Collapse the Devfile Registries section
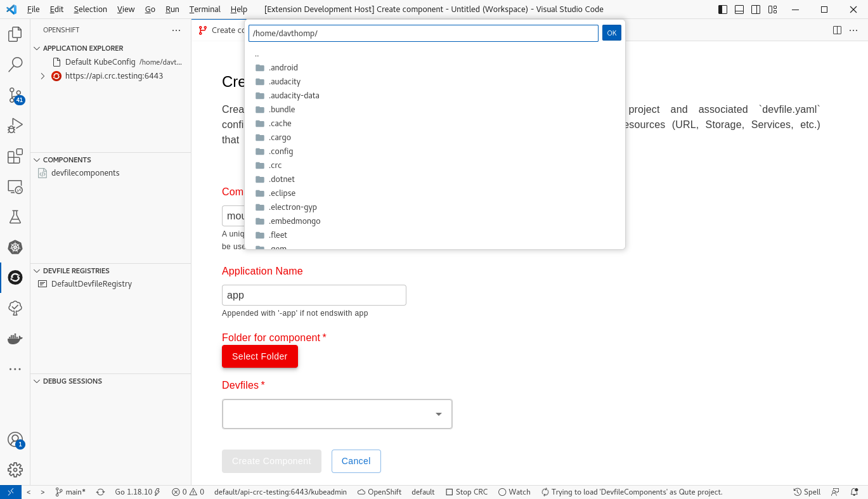Viewport: 868px width, 499px height. coord(111,271)
